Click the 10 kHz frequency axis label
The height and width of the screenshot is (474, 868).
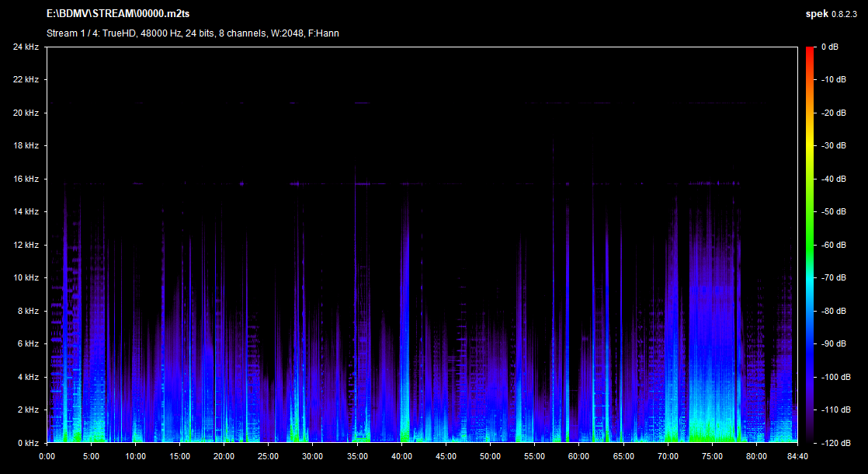coord(26,277)
